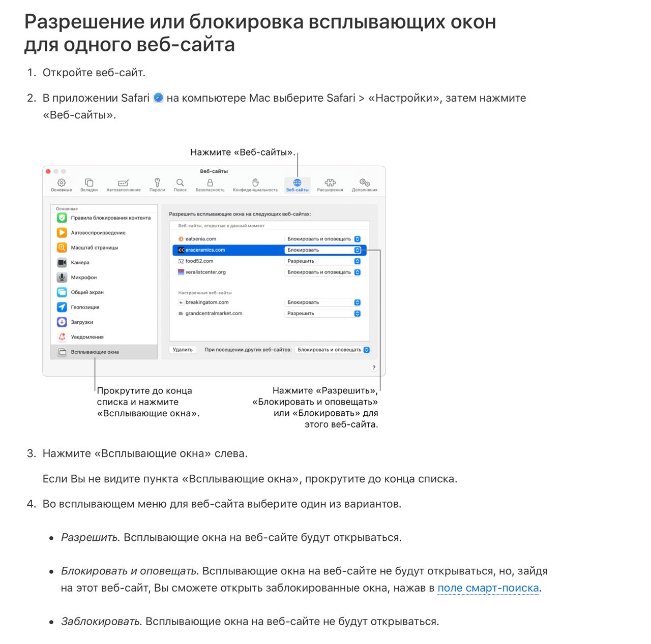The width and height of the screenshot is (651, 644).
Task: Select the food52.com site name
Action: 199,261
